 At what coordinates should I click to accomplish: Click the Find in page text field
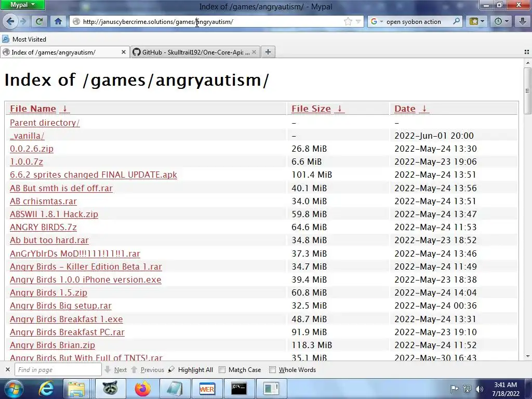click(58, 369)
